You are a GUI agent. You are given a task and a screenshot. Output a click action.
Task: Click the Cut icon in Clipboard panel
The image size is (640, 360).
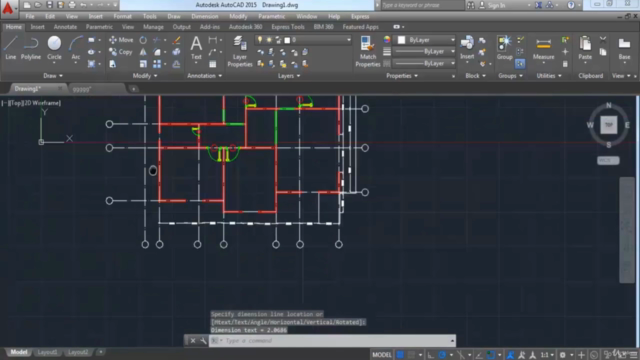[x=603, y=40]
